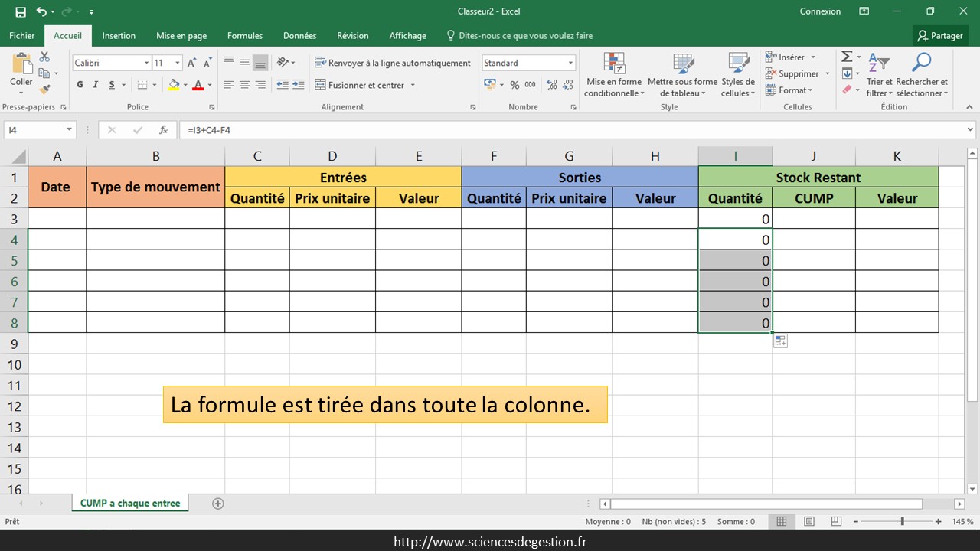Toggle italic formatting (I)

(96, 85)
